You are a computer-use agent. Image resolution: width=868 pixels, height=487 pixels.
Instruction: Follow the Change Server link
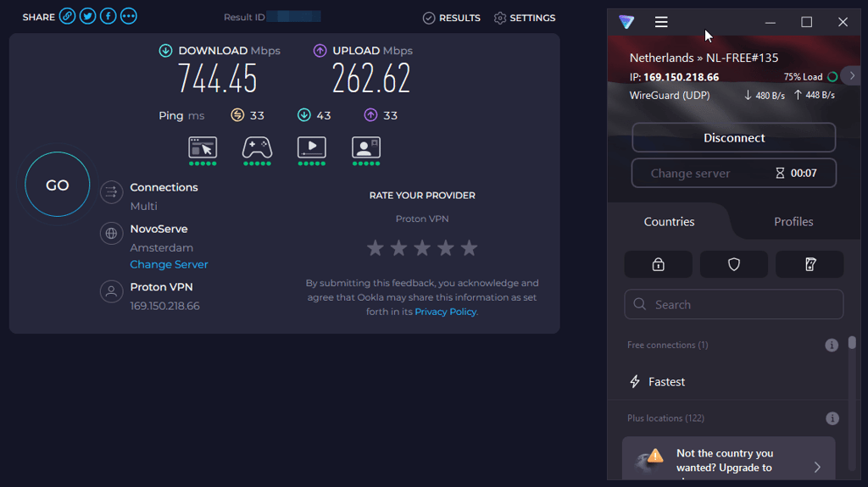coord(169,264)
